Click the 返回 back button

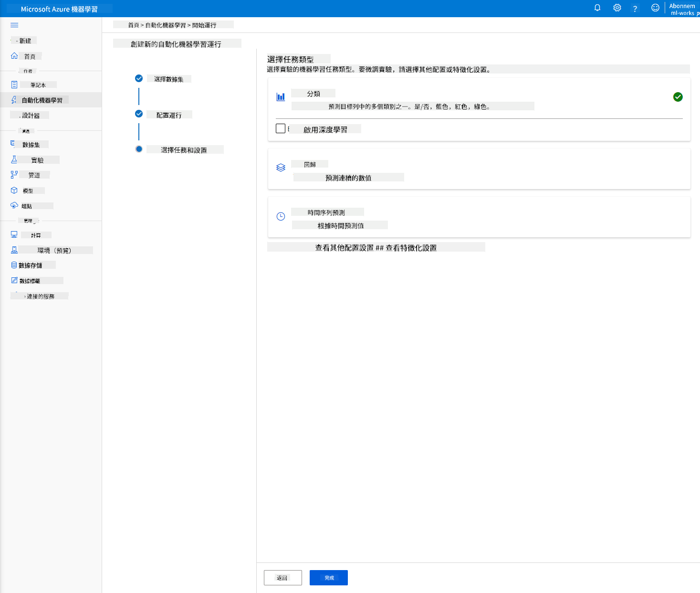point(283,578)
